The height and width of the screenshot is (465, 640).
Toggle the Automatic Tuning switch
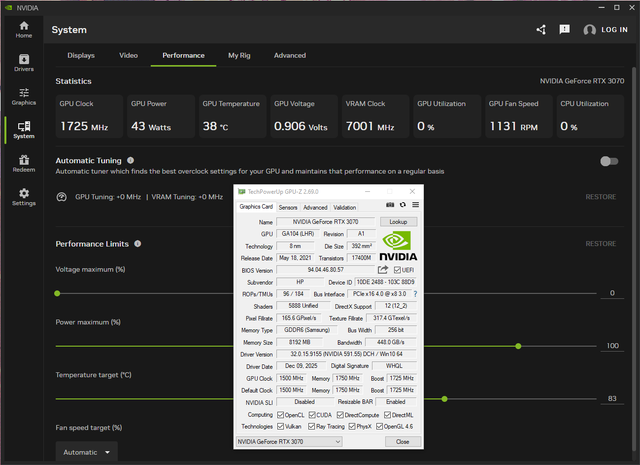point(609,161)
